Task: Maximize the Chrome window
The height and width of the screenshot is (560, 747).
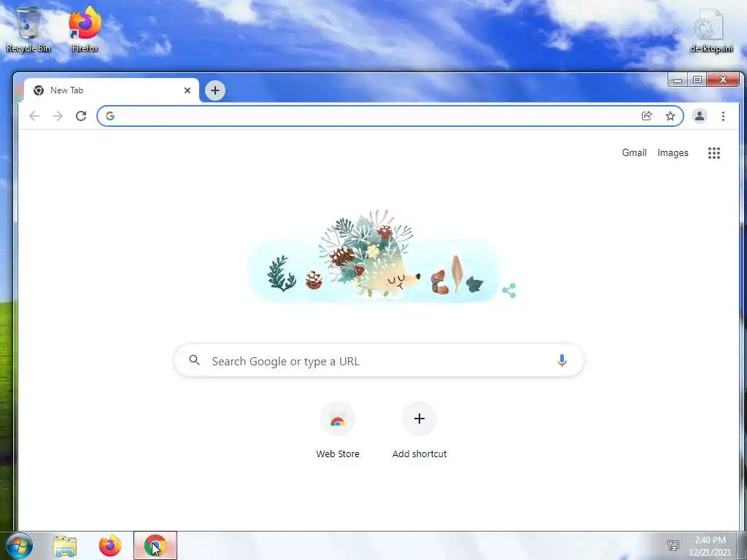Action: coord(697,80)
